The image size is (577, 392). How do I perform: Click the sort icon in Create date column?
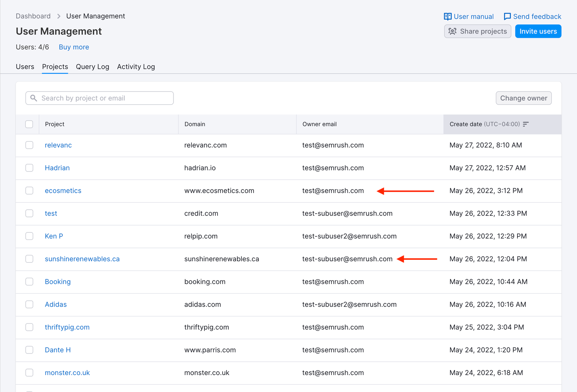526,124
